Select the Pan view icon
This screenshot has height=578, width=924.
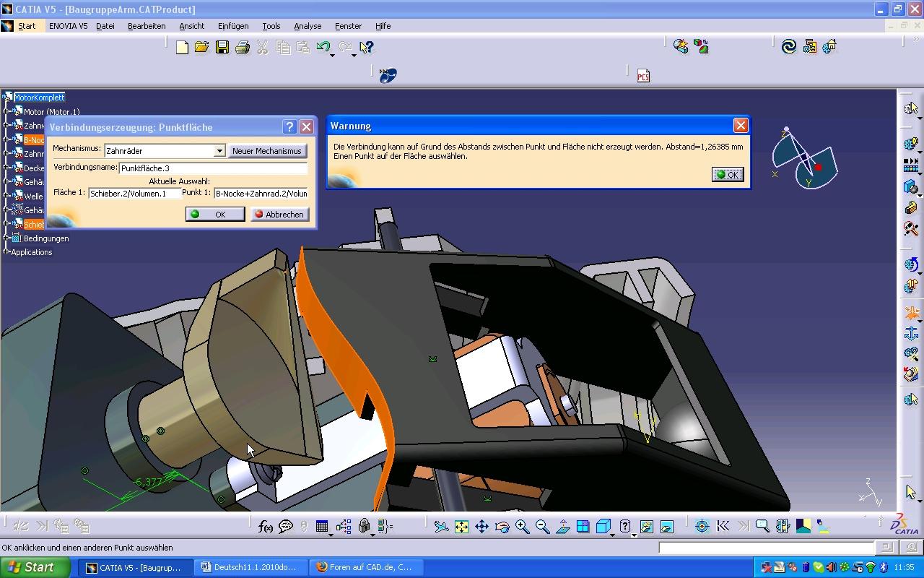coord(481,527)
